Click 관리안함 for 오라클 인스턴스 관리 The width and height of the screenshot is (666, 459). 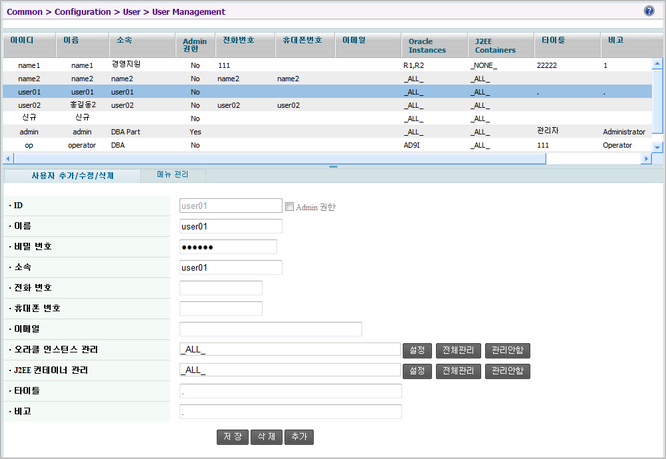click(x=508, y=350)
